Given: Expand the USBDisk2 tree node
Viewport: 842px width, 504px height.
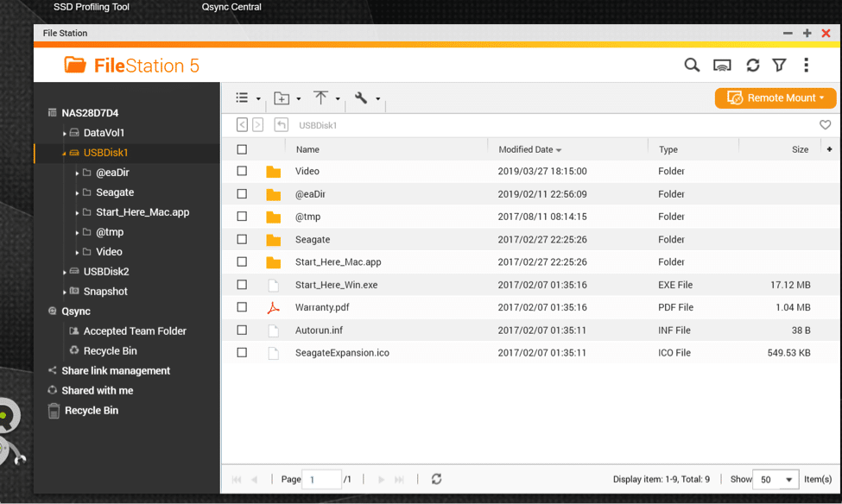Looking at the screenshot, I should tap(65, 273).
